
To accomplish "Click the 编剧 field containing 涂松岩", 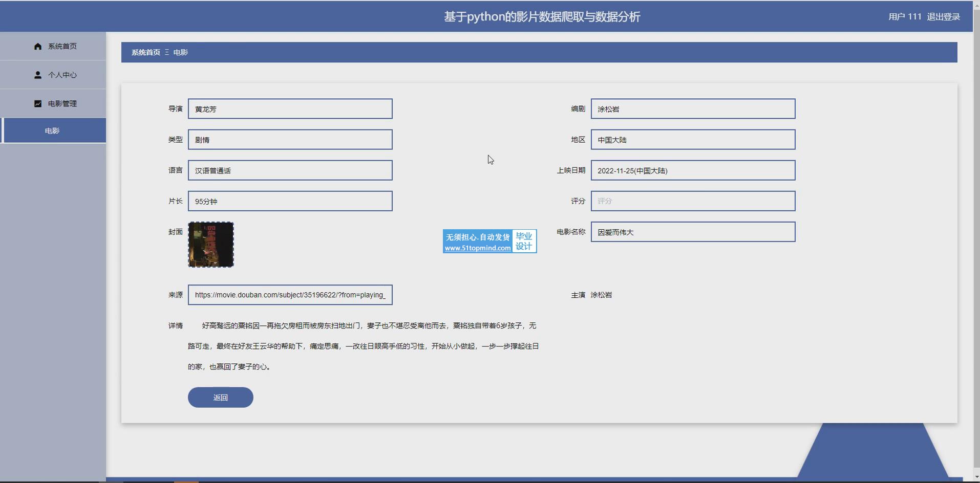I will tap(693, 109).
